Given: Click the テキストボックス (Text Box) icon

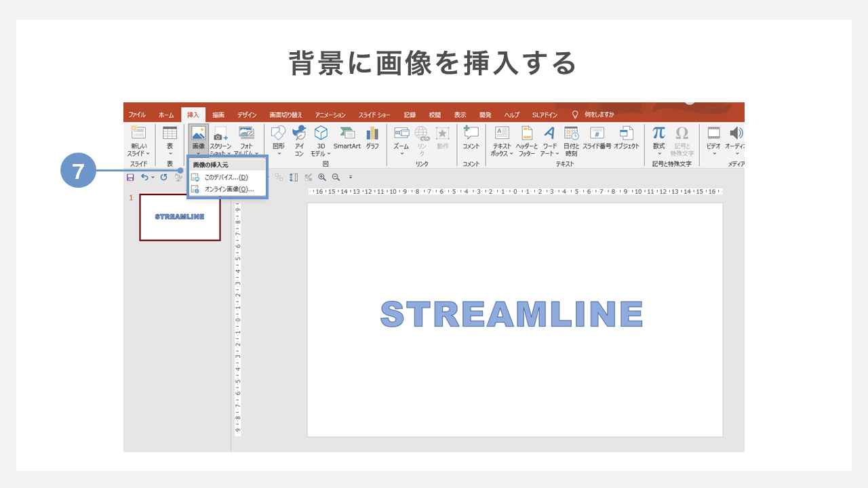Looking at the screenshot, I should (x=502, y=133).
